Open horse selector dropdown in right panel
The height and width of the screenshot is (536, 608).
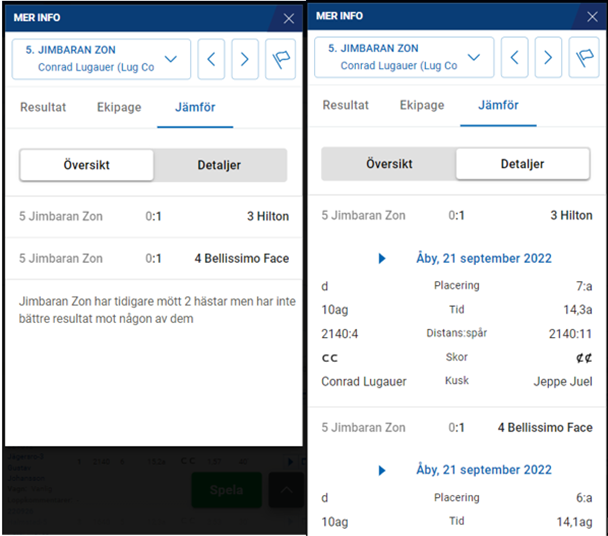[404, 57]
